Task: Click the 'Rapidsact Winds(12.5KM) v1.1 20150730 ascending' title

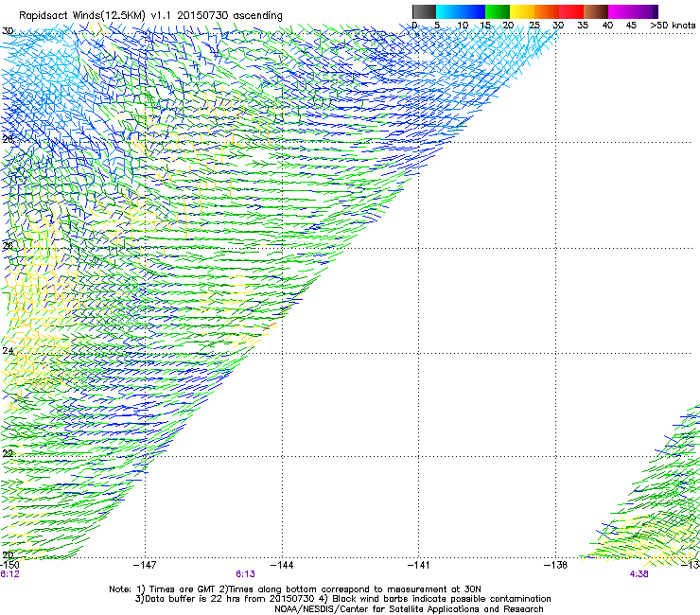Action: point(150,16)
